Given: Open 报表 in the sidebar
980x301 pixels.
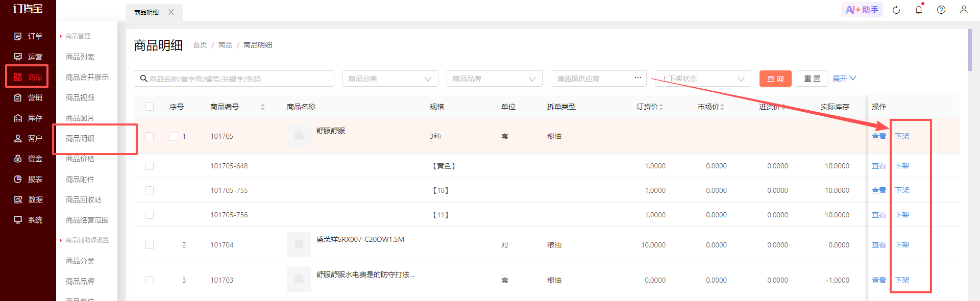Looking at the screenshot, I should 28,179.
